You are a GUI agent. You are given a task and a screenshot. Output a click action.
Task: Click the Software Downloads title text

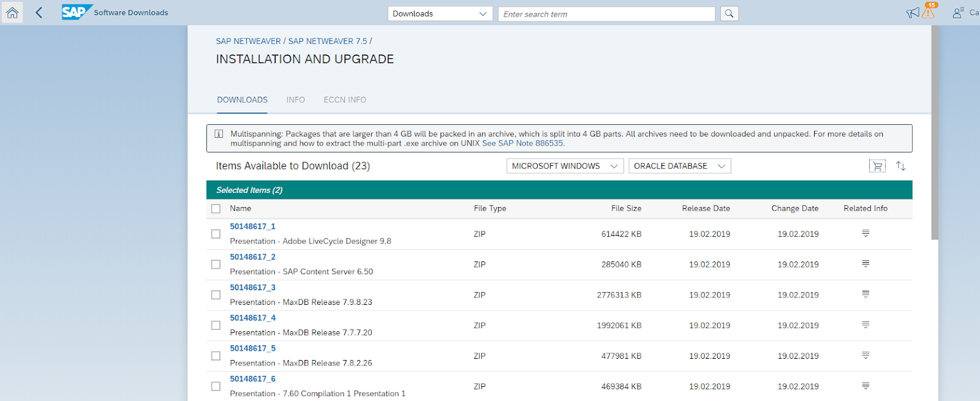131,13
